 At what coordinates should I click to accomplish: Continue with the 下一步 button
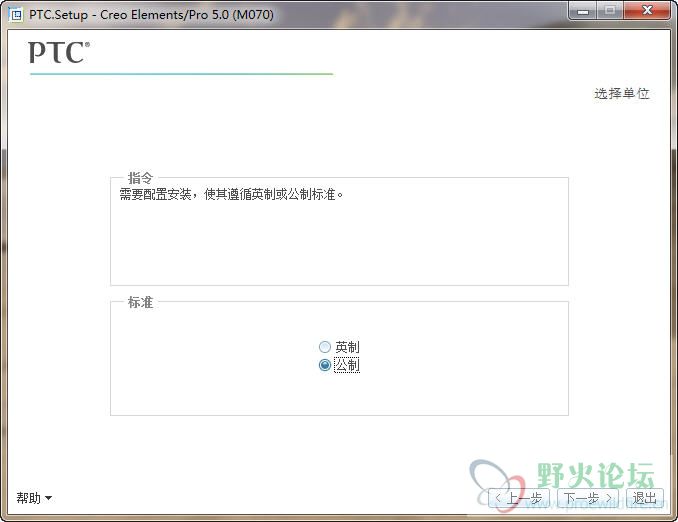(588, 499)
